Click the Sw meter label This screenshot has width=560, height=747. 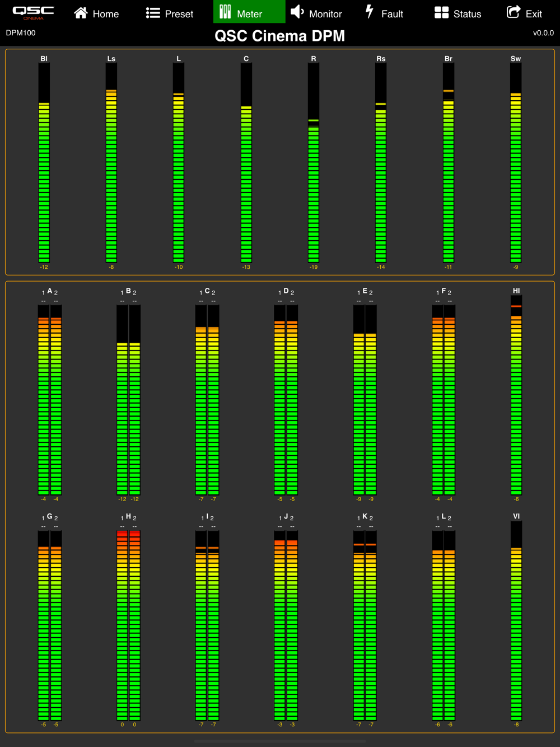tap(516, 58)
